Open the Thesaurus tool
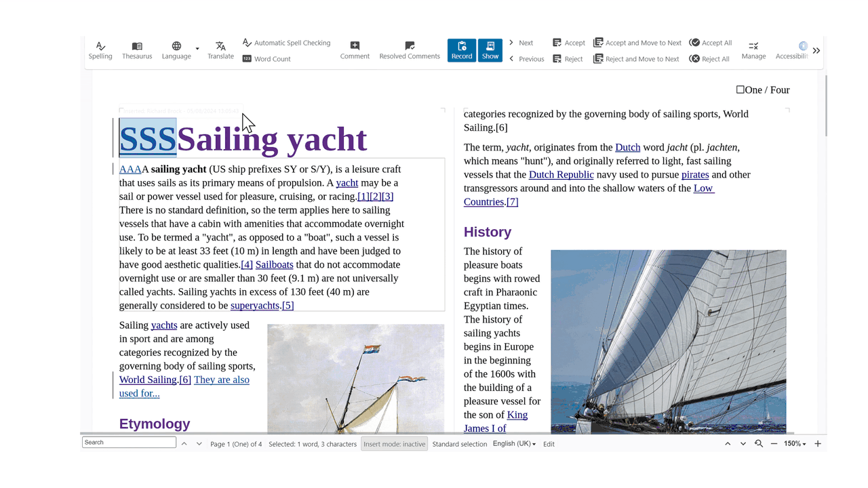This screenshot has width=868, height=488. [x=137, y=51]
